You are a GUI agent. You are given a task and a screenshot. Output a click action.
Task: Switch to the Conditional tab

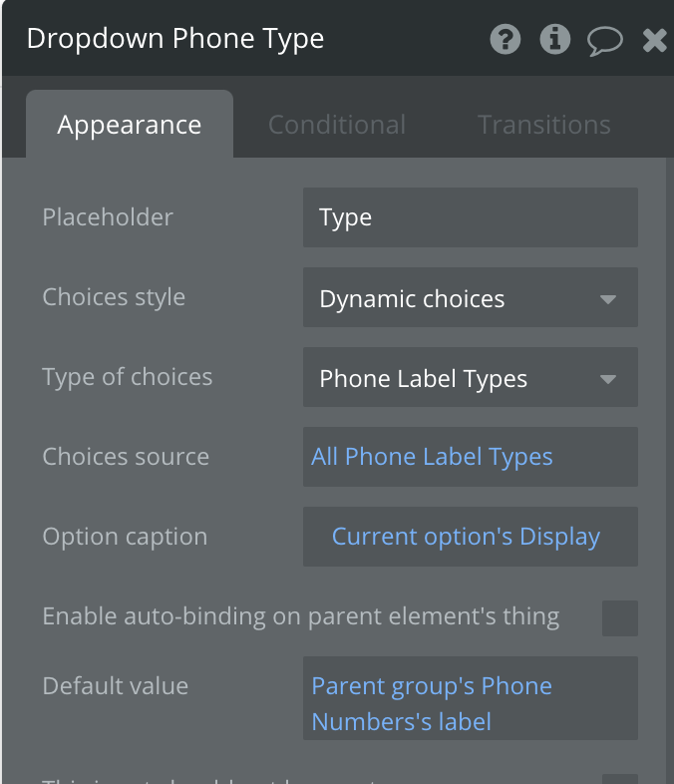point(337,125)
